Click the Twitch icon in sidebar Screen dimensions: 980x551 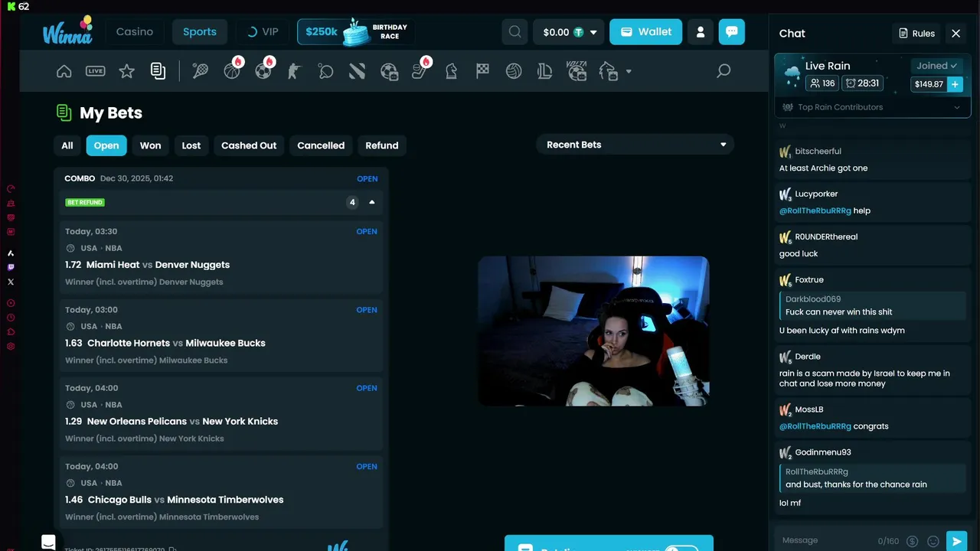pyautogui.click(x=11, y=267)
